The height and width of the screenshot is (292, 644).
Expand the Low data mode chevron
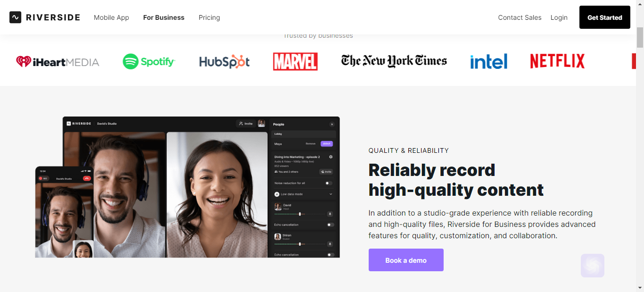coord(330,194)
